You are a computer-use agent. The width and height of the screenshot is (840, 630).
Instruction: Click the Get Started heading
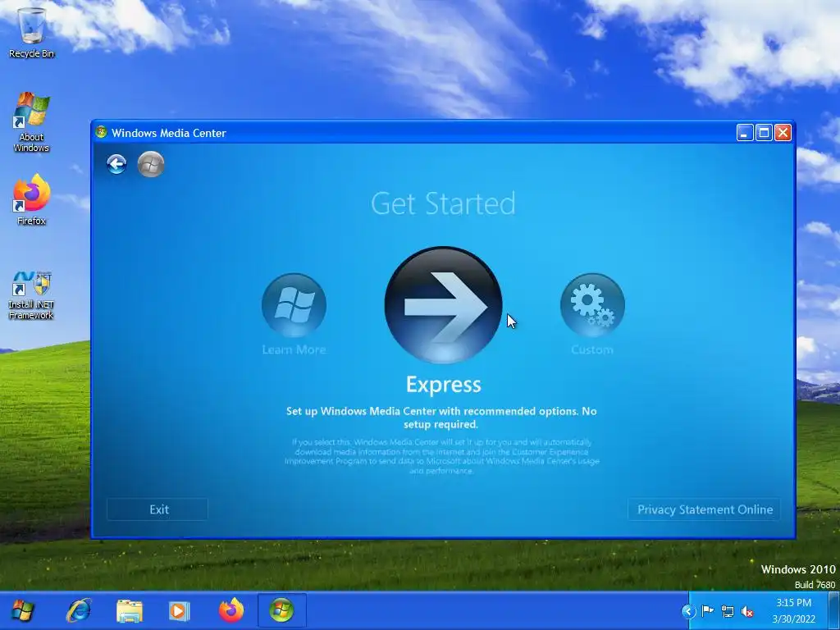(x=444, y=203)
